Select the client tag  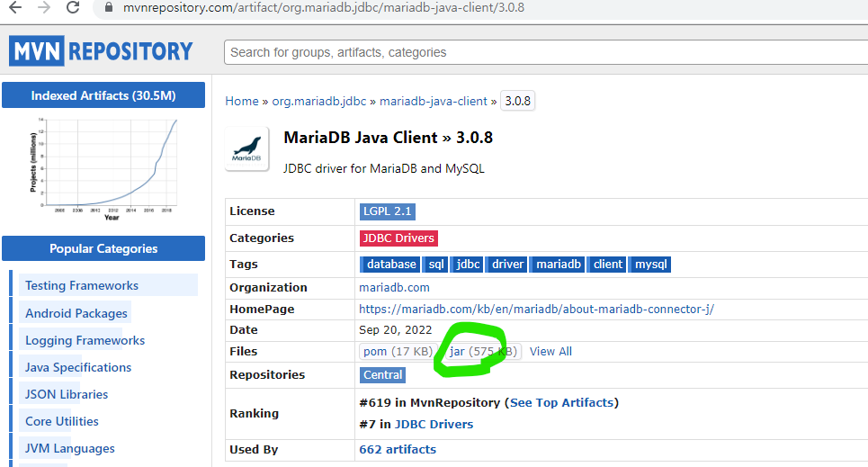(x=607, y=265)
